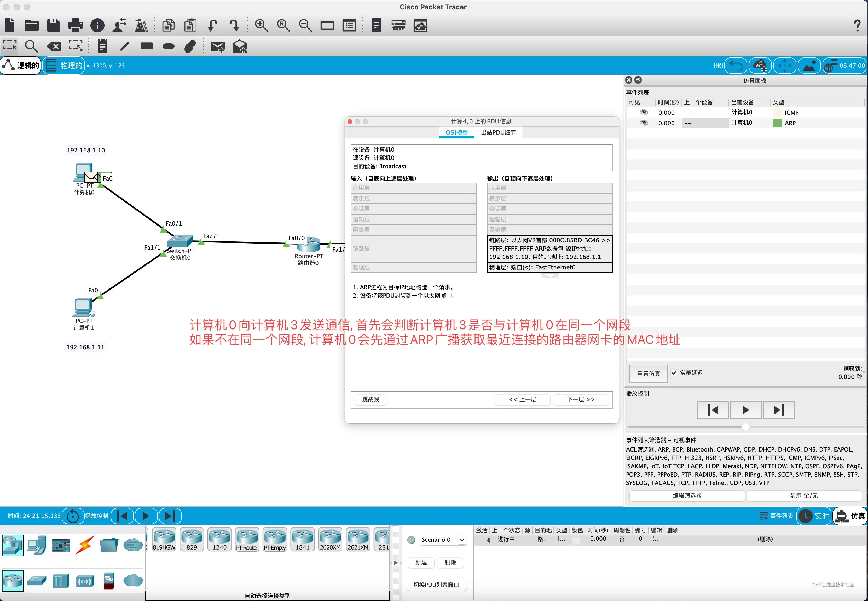Image resolution: width=868 pixels, height=601 pixels.
Task: Toggle the 常量延迟 checkbox
Action: tap(674, 372)
